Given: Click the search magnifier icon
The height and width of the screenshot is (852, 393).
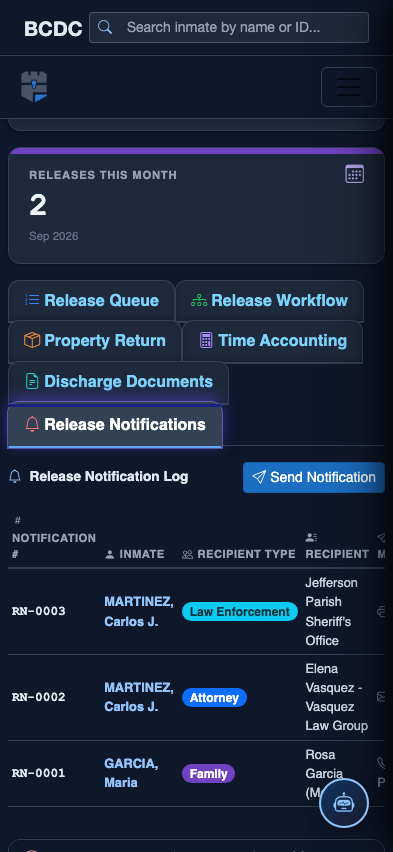Looking at the screenshot, I should point(104,27).
